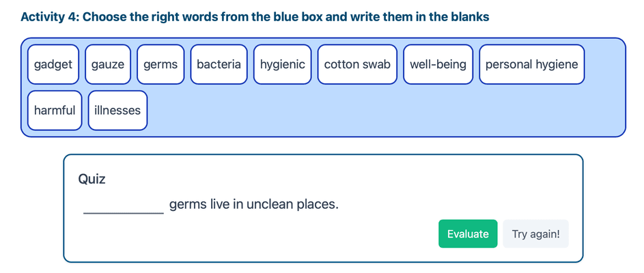Select the 'gadget' word chip
The height and width of the screenshot is (273, 644).
tap(53, 64)
